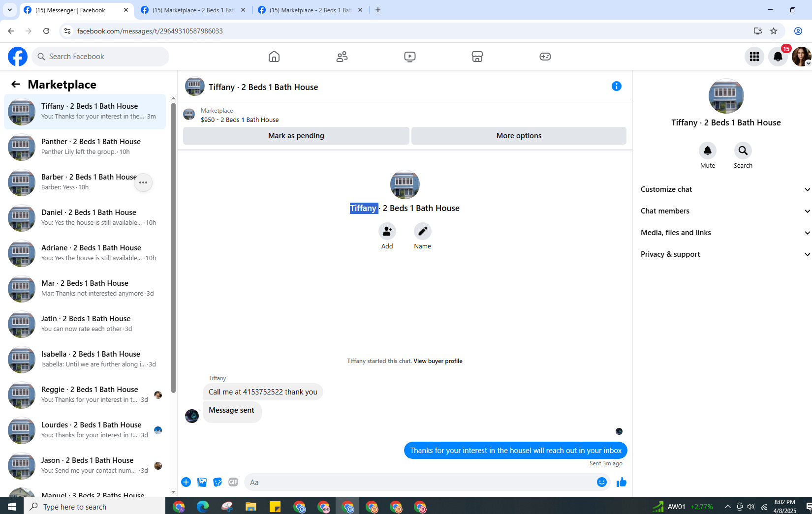Open Adriane conversation
Screen dimensions: 812x514
click(85, 253)
